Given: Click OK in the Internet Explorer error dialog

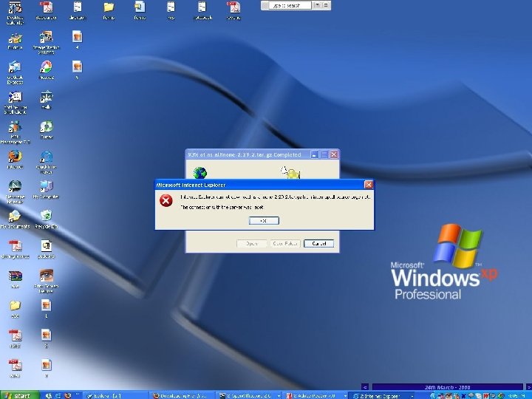Looking at the screenshot, I should point(264,221).
